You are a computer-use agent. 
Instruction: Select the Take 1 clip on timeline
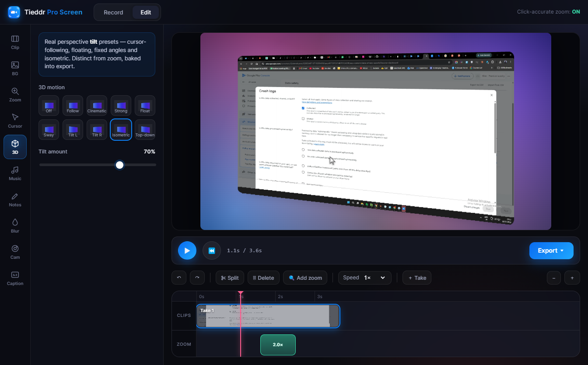click(x=268, y=316)
